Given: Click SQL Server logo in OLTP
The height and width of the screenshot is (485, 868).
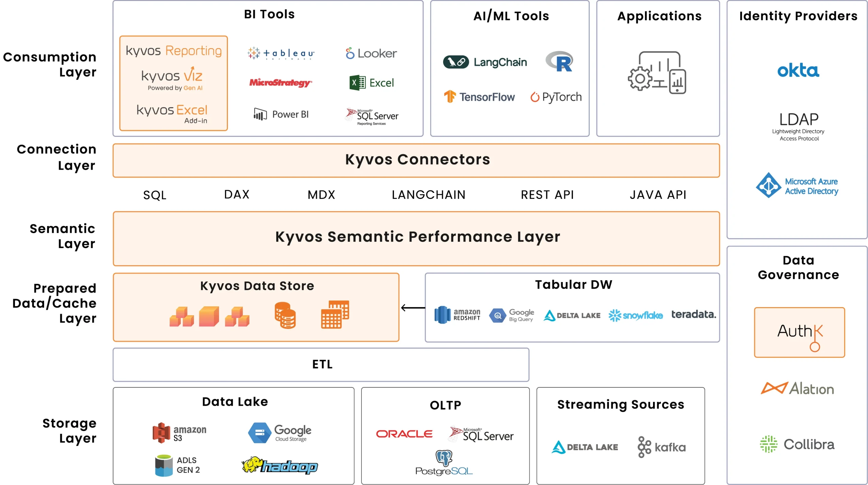Looking at the screenshot, I should (x=481, y=434).
